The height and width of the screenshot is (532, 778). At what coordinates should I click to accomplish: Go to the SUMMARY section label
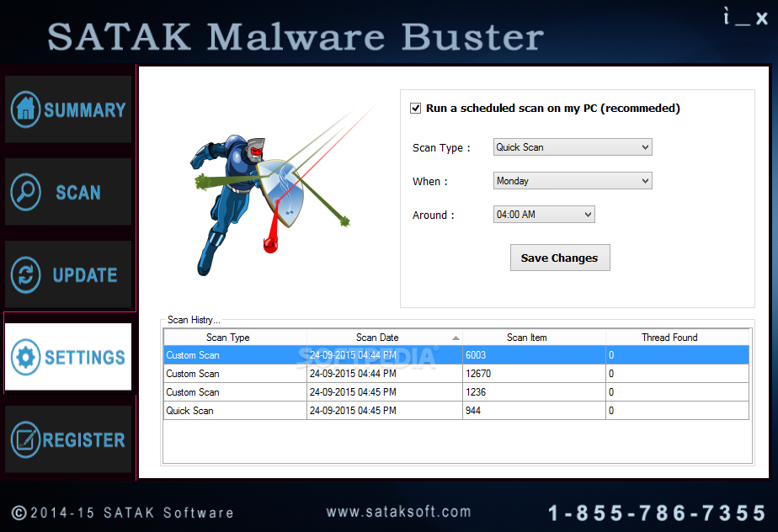pyautogui.click(x=85, y=109)
